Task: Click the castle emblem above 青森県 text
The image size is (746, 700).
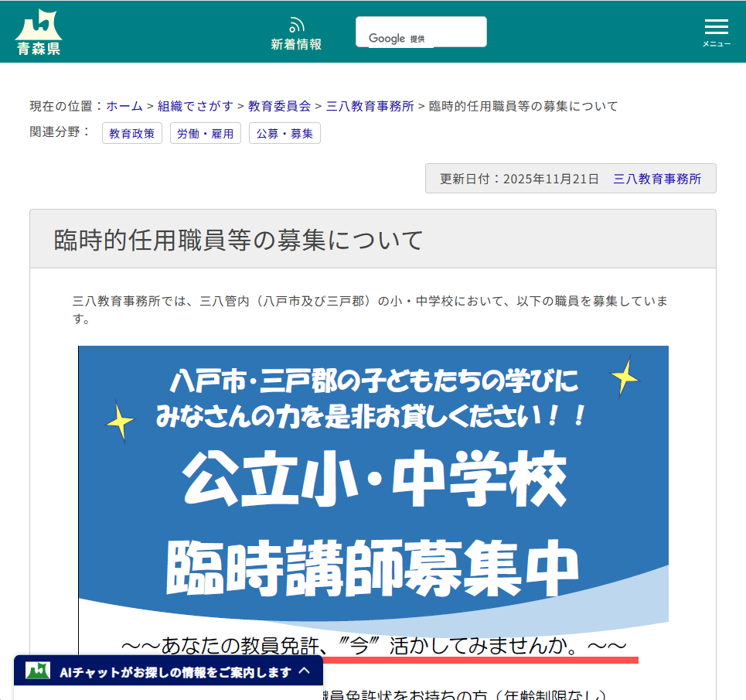Action: pyautogui.click(x=40, y=22)
